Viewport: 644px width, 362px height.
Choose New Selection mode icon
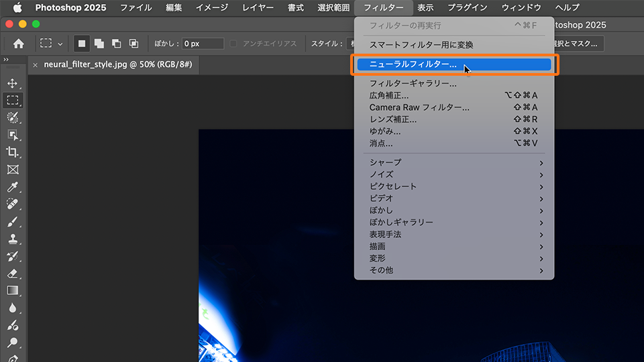(82, 44)
